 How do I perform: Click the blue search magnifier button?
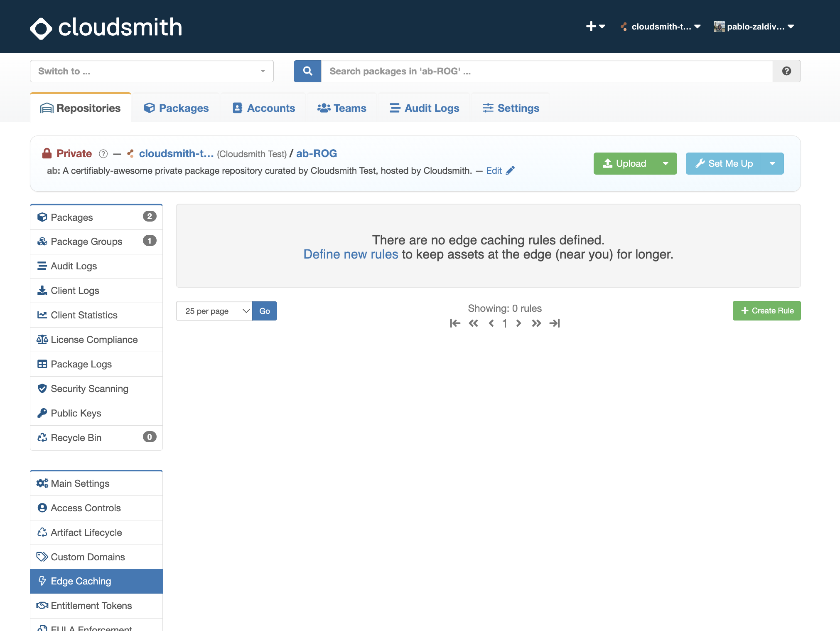coord(307,71)
